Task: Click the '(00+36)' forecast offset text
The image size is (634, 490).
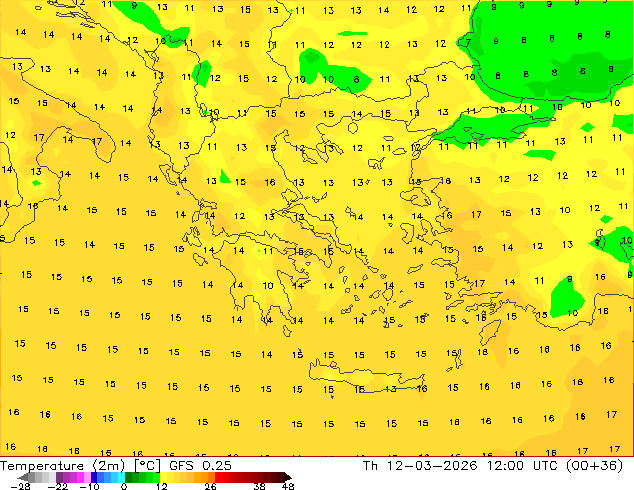Action: click(x=594, y=466)
